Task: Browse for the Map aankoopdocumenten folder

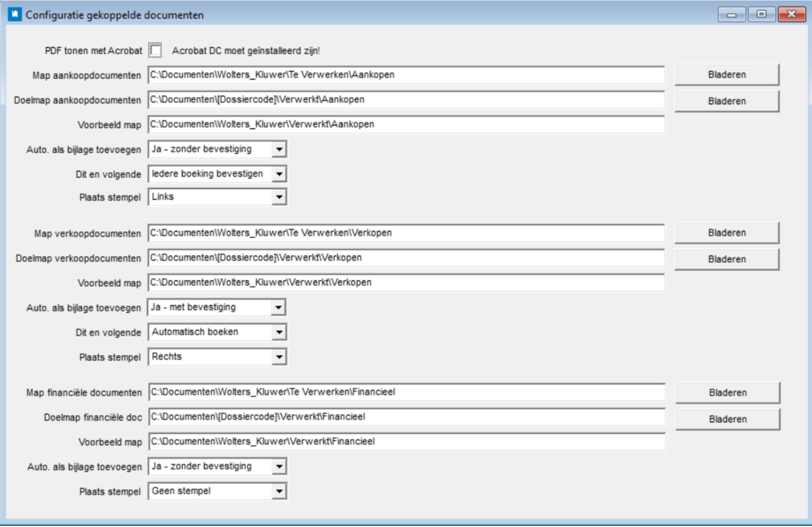Action: pos(727,75)
